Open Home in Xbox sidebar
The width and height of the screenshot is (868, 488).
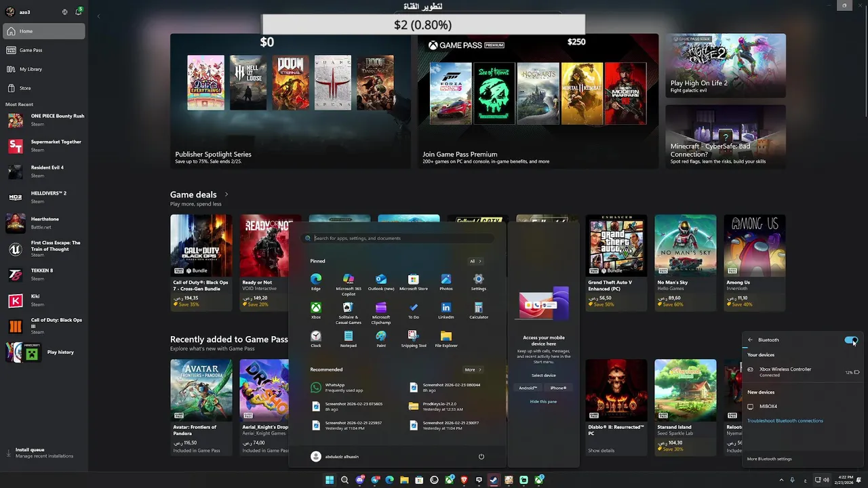point(44,31)
